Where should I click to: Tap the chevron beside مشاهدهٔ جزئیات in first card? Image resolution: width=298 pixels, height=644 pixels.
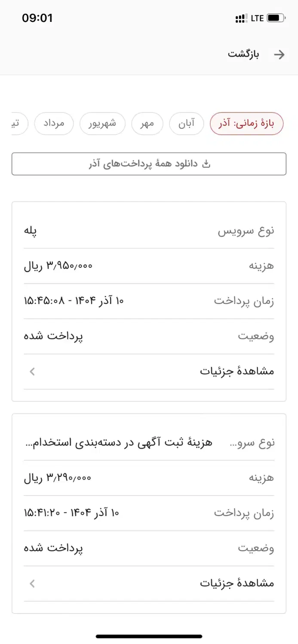tap(31, 371)
